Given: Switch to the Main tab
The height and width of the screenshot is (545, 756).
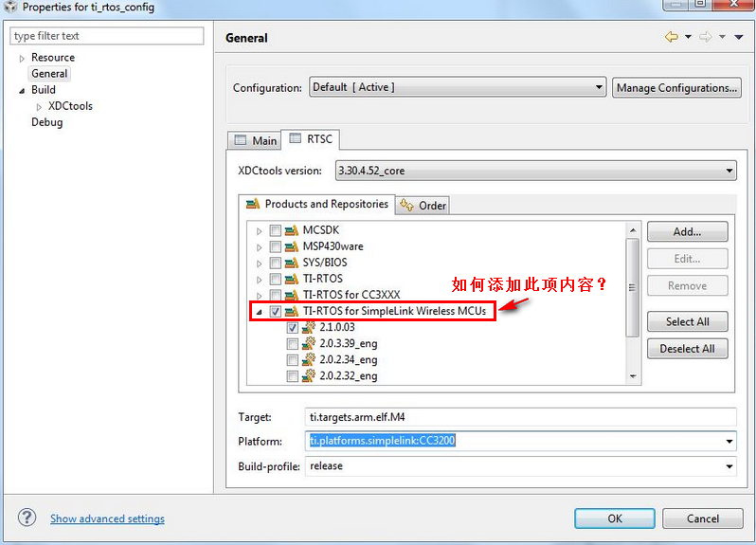Looking at the screenshot, I should [255, 140].
